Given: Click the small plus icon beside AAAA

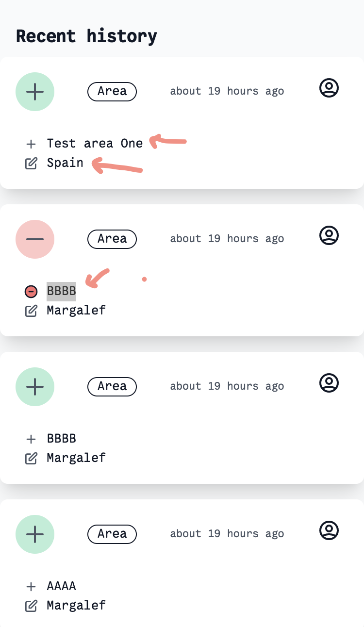Looking at the screenshot, I should click(31, 586).
